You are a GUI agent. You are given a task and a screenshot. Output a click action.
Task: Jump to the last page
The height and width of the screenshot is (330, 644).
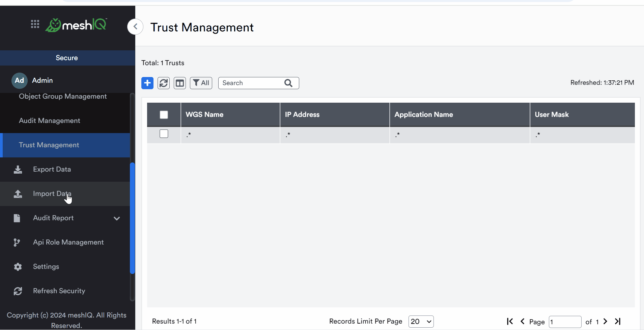618,321
